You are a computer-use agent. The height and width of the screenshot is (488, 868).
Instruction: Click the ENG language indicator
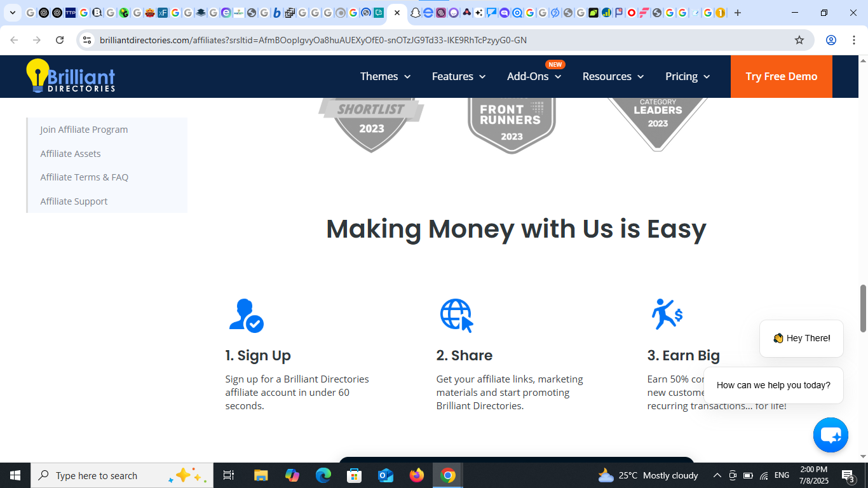782,475
